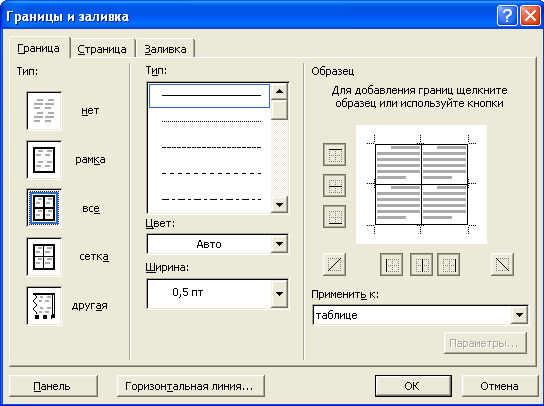Viewport: 544px width, 406px height.
Task: Select the 'нет' border setting icon
Action: [x=44, y=111]
